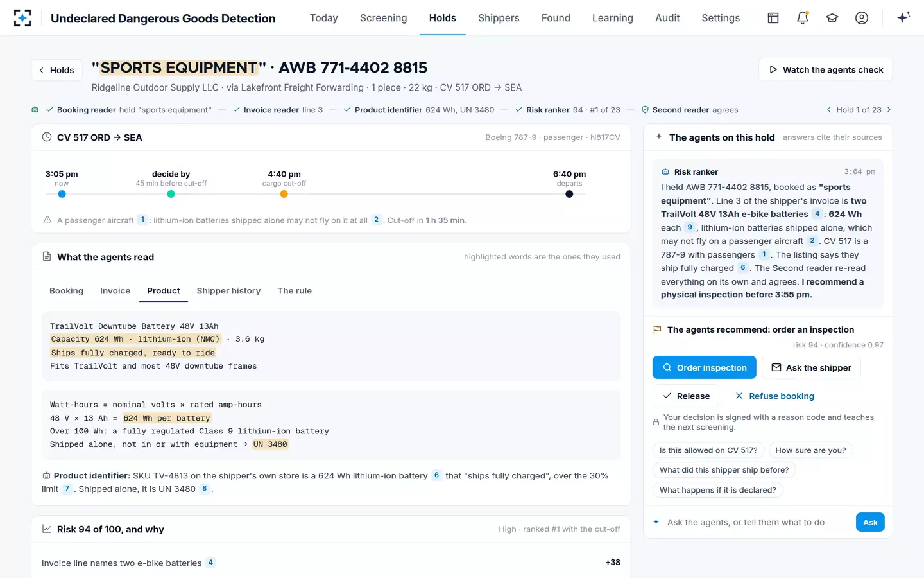Open the sparkle assistant icon
This screenshot has height=578, width=924.
point(903,18)
